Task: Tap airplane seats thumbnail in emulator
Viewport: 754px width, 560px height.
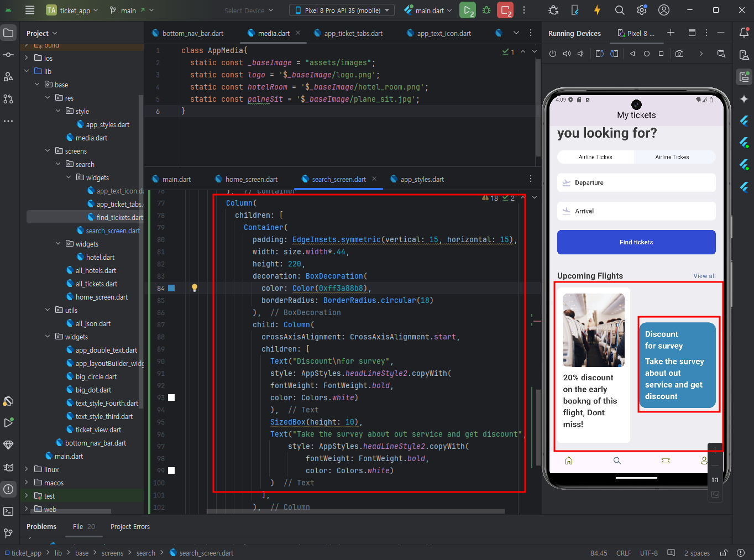Action: pyautogui.click(x=594, y=330)
